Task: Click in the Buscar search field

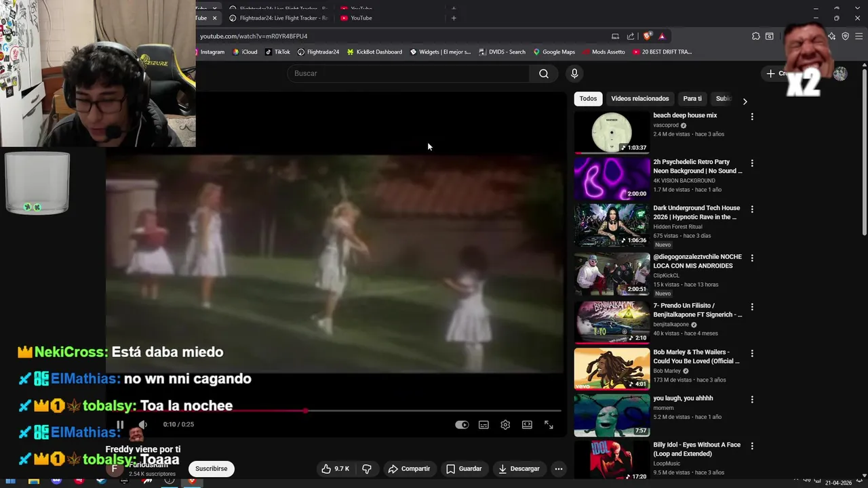Action: (408, 73)
